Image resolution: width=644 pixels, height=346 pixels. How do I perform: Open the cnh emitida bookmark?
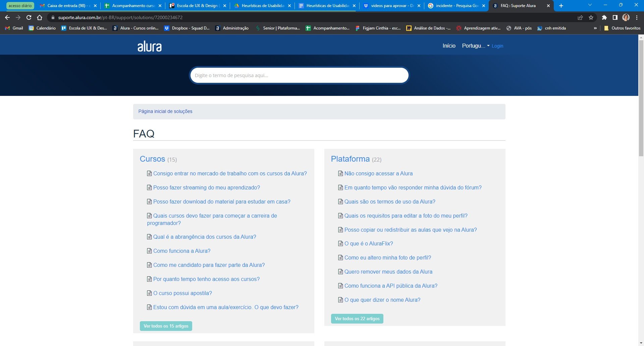(551, 28)
